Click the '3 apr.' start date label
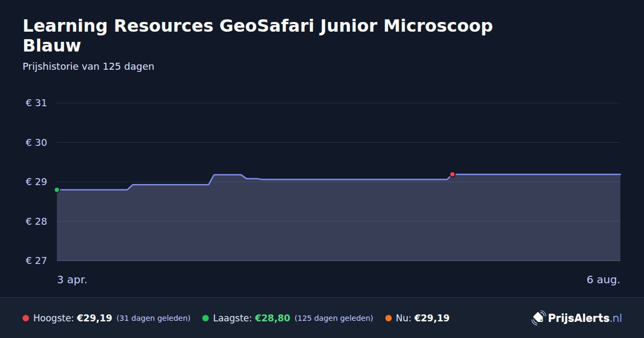 (x=72, y=280)
